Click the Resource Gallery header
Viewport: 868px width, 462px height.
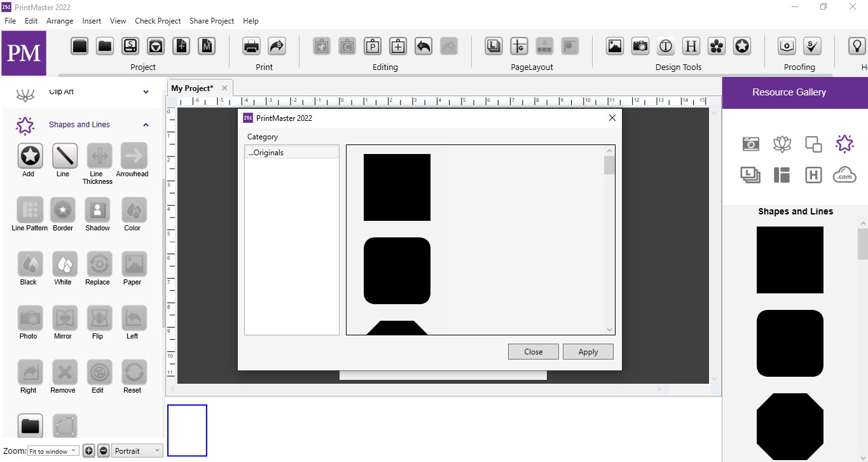point(795,92)
